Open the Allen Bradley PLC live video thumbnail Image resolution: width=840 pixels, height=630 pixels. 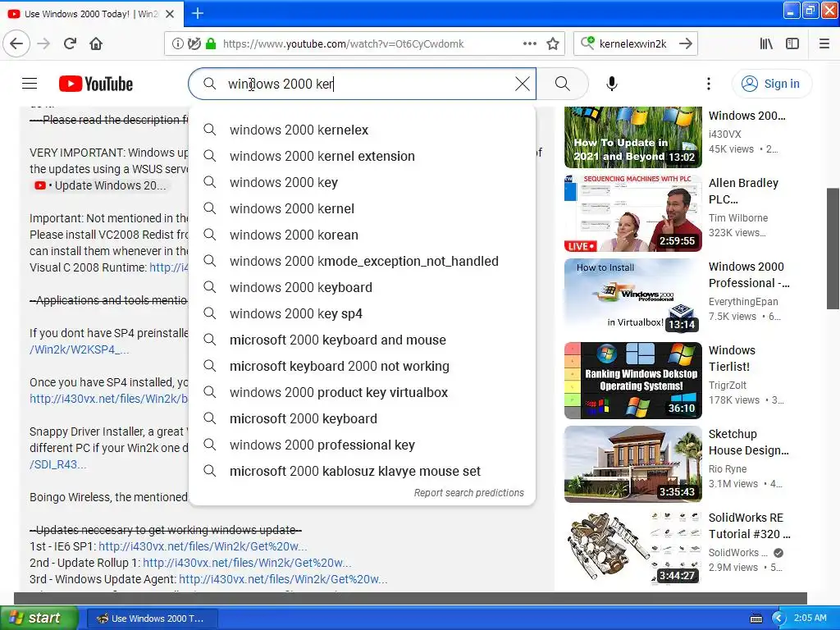pyautogui.click(x=632, y=212)
